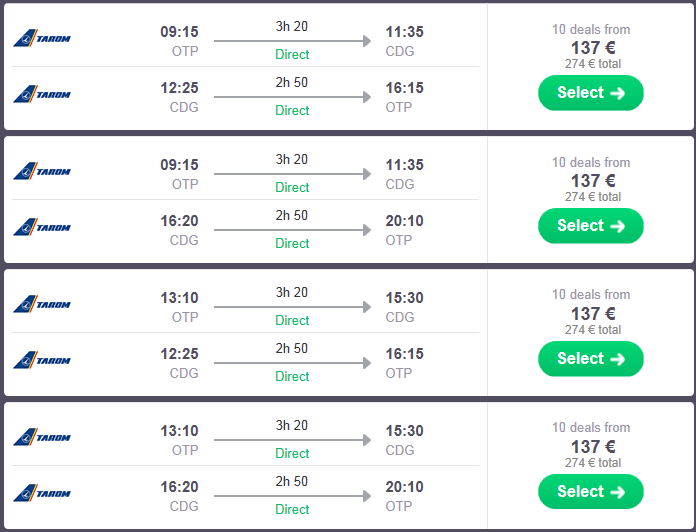696x532 pixels.
Task: Click the Tarom logo on the third result's 12:25 return
Action: pos(42,361)
